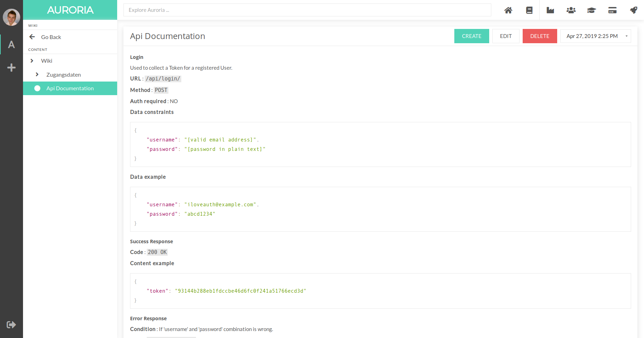Click the red DELETE button
Screen dimensions: 644x338
[x=540, y=36]
